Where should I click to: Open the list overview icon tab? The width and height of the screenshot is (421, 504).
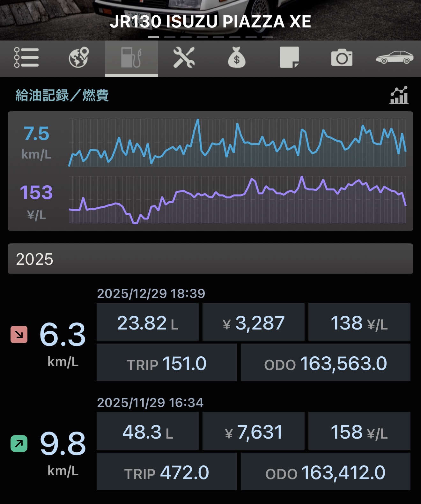pyautogui.click(x=26, y=58)
